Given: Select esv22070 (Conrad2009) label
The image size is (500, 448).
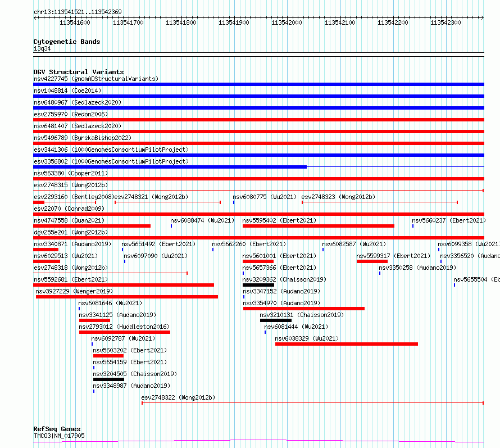Looking at the screenshot, I should tap(69, 209).
